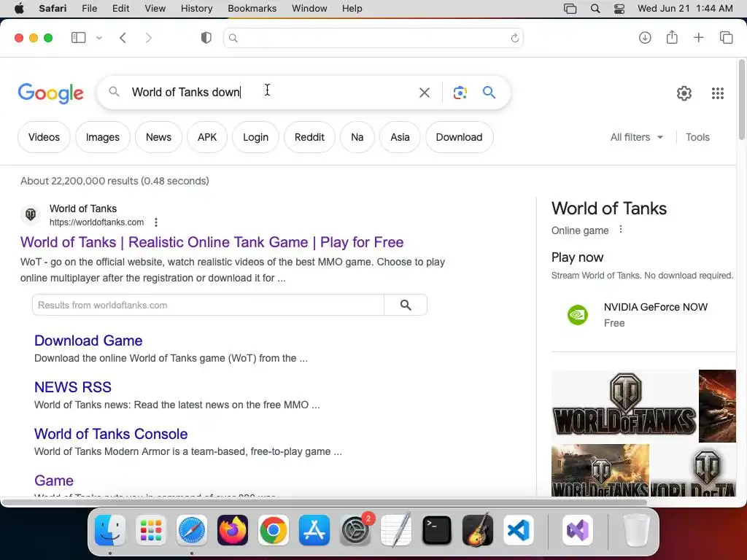Open Finder from the Dock
Screen dimensions: 747x560
click(110, 530)
